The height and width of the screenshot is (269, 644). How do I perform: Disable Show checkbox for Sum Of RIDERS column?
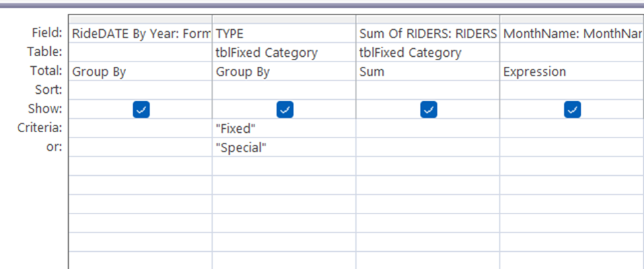coord(429,110)
